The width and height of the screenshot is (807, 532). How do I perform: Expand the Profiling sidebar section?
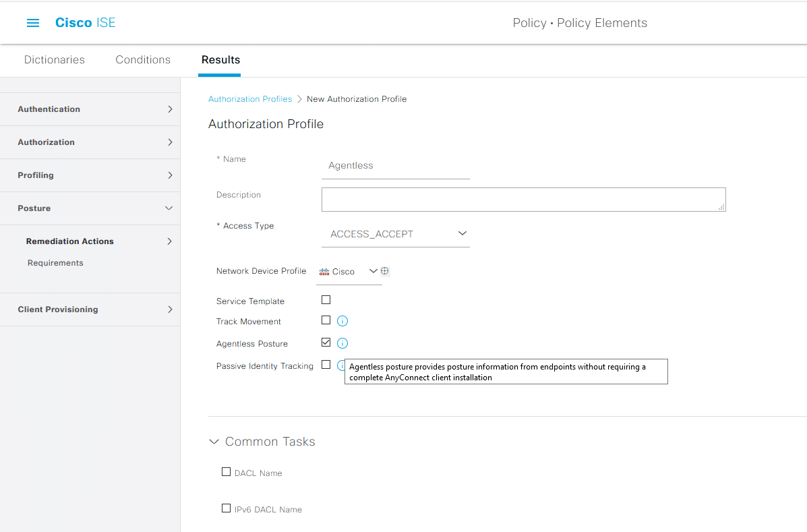click(90, 175)
